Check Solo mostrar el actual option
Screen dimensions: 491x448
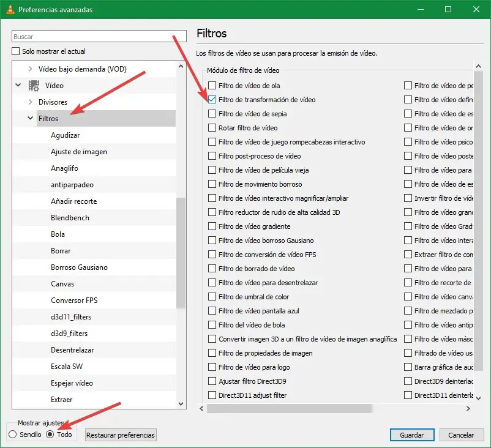(17, 51)
